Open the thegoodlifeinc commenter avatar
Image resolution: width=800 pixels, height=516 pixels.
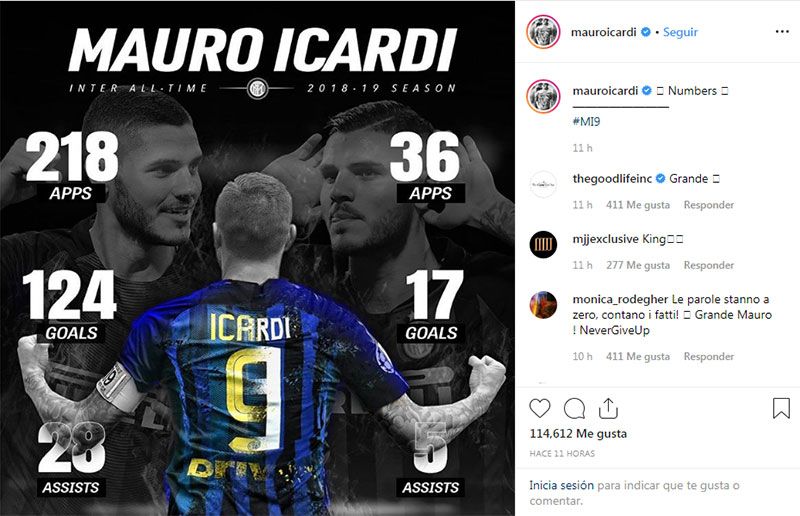[x=543, y=184]
